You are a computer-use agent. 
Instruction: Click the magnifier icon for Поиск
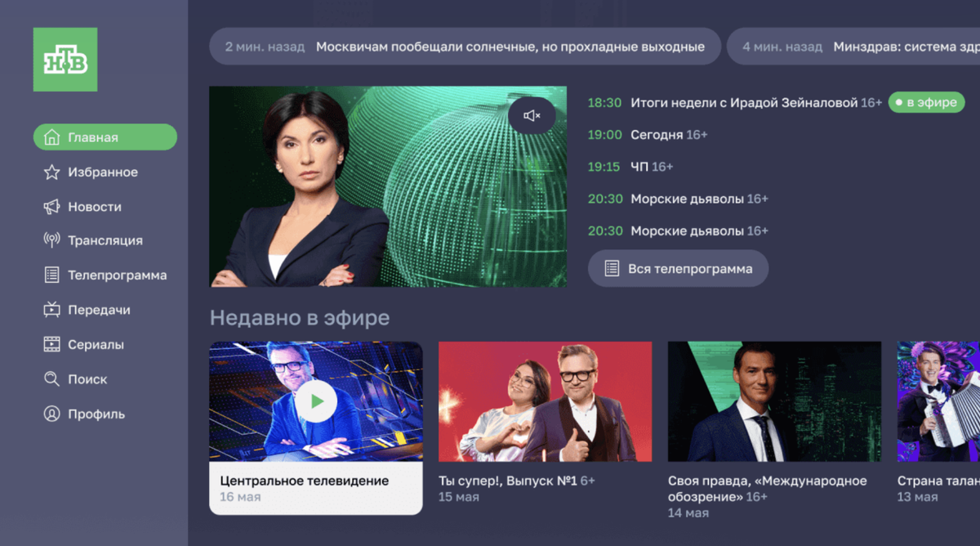click(51, 379)
